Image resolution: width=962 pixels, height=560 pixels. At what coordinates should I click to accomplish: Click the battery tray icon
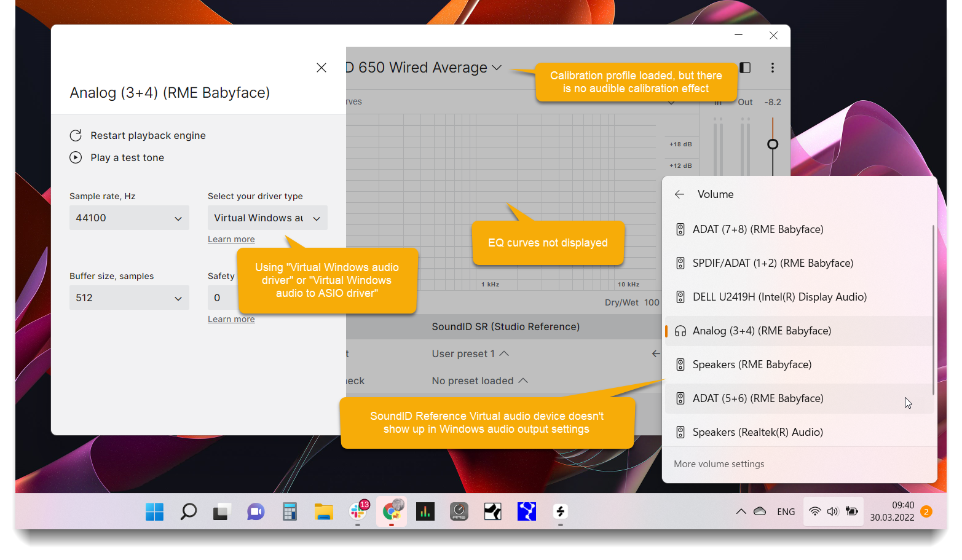852,511
